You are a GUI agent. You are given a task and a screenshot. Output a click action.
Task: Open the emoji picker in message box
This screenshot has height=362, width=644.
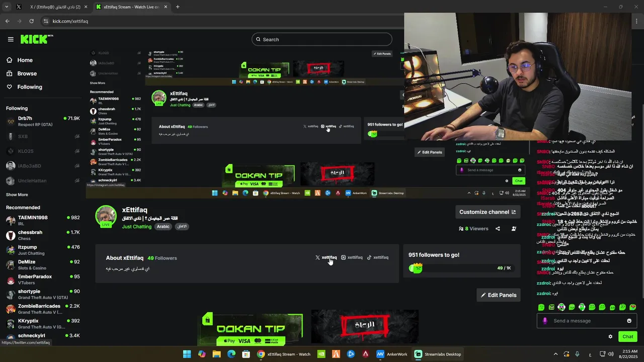(629, 321)
